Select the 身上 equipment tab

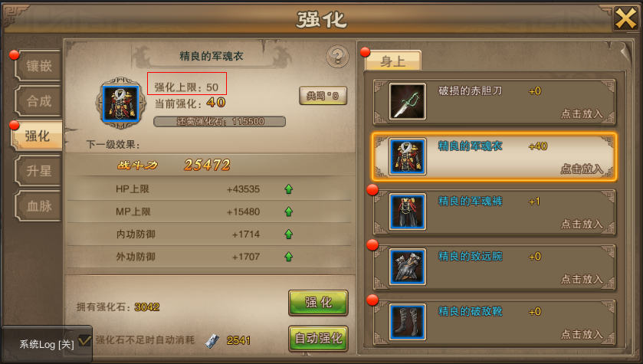coord(393,61)
